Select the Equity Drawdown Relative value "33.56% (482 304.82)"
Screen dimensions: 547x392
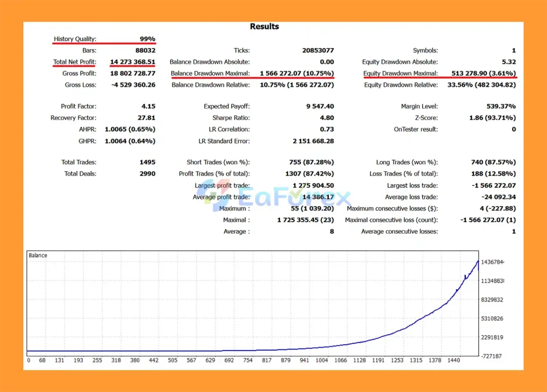pyautogui.click(x=482, y=85)
